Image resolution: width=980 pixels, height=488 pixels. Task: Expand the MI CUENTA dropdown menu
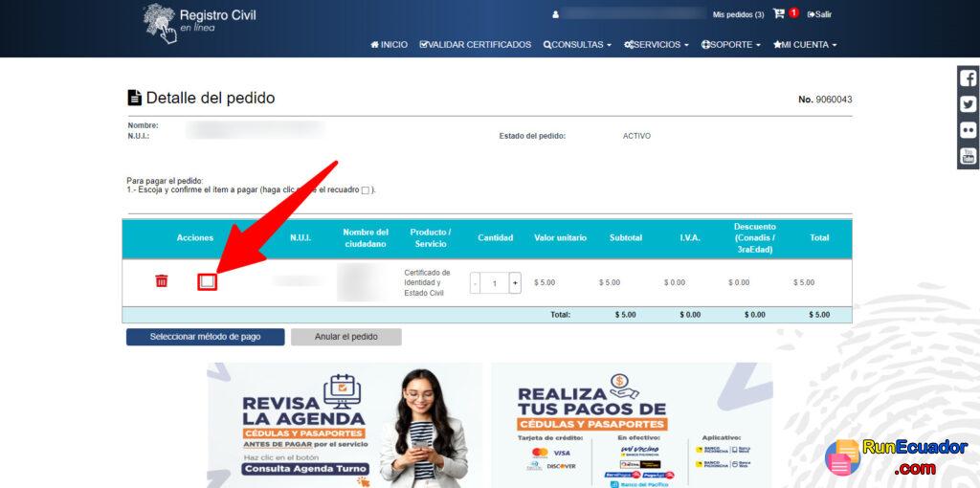click(x=805, y=44)
